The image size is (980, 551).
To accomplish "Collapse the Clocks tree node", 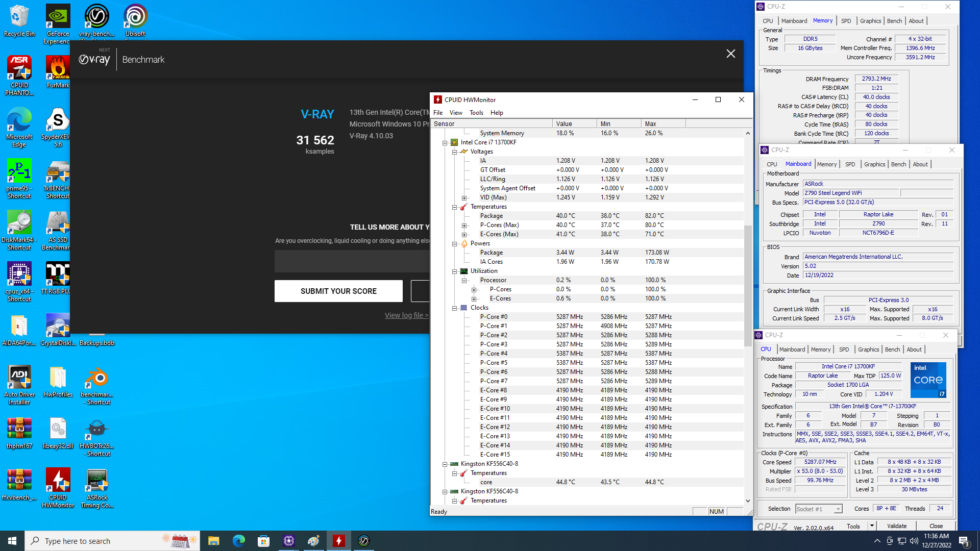I will 454,308.
